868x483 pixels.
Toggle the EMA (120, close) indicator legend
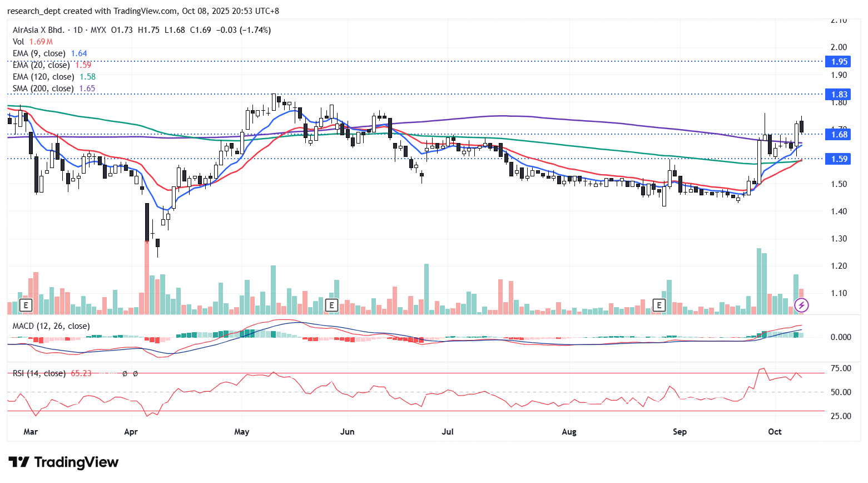tap(43, 77)
